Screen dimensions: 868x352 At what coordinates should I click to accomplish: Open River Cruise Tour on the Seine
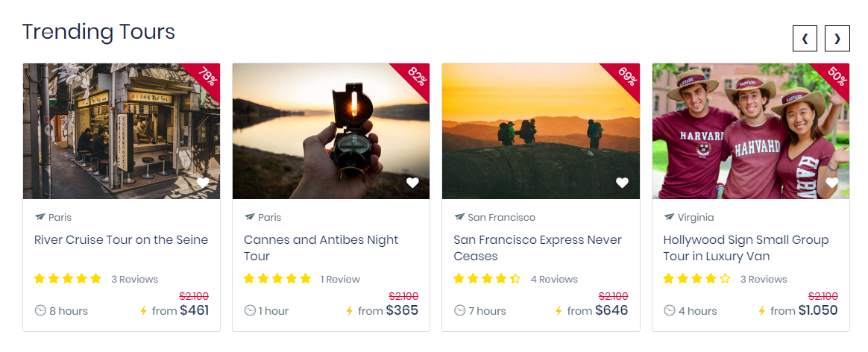pyautogui.click(x=121, y=240)
